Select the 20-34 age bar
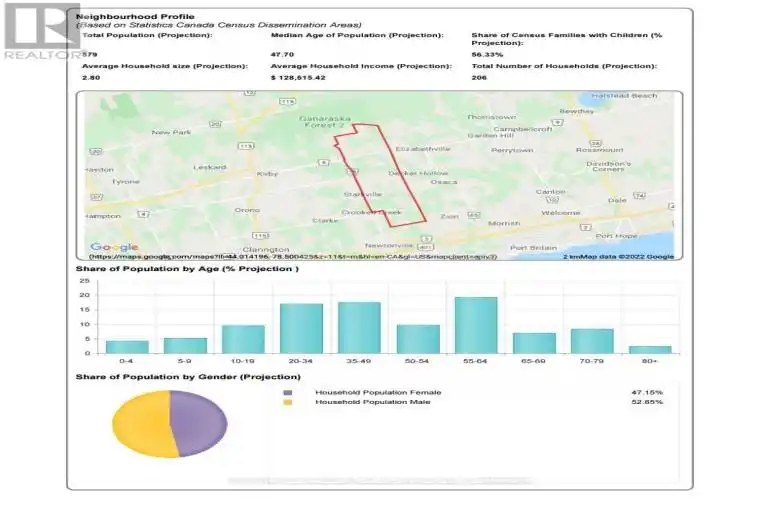Viewport: 760px width, 505px height. pyautogui.click(x=301, y=329)
